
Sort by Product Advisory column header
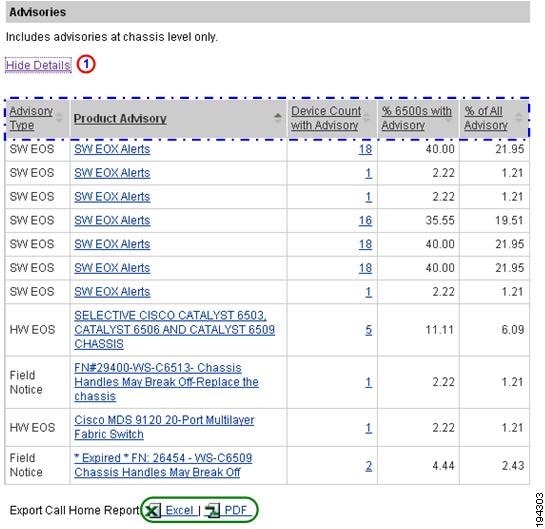point(120,119)
